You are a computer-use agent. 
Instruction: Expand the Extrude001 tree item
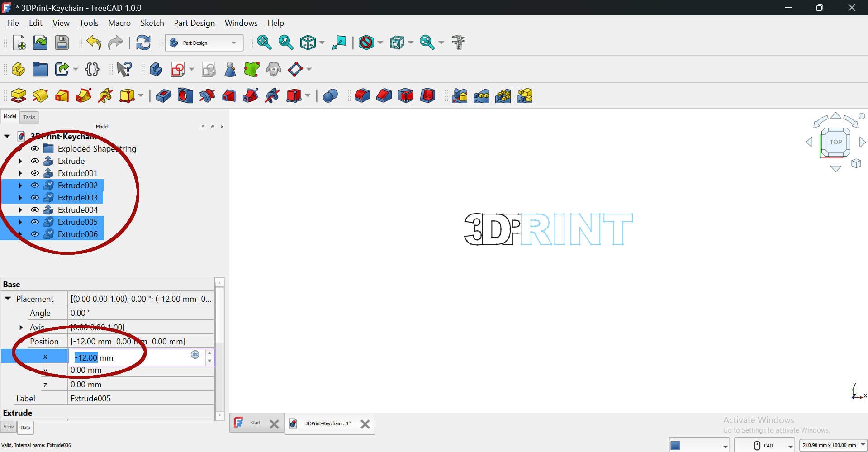20,173
